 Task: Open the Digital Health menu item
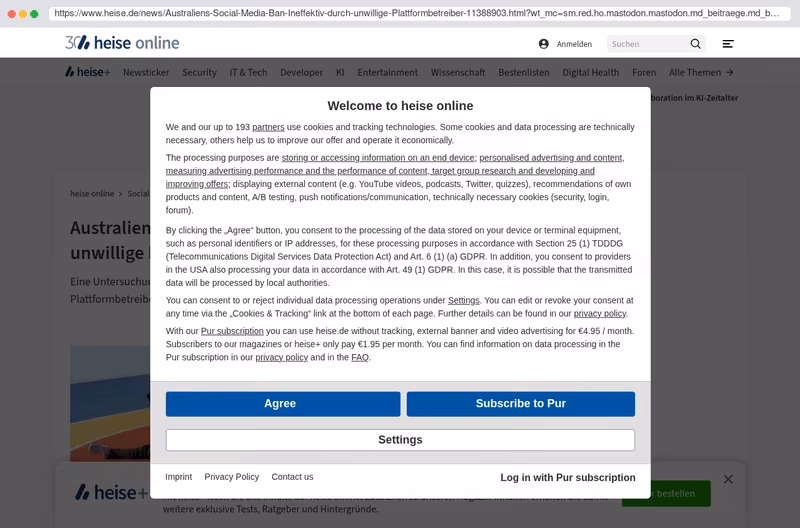[x=590, y=72]
